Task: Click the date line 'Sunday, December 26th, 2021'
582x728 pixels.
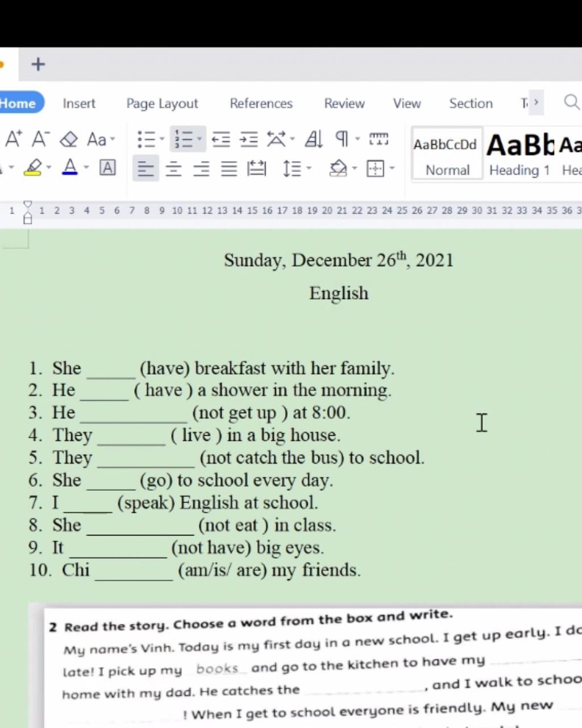Action: point(339,260)
